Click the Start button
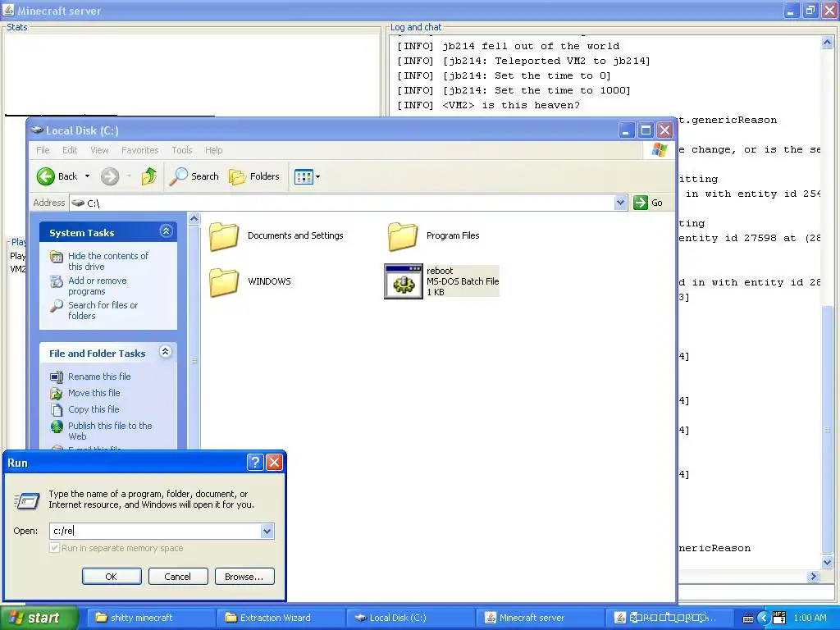Image resolution: width=840 pixels, height=630 pixels. click(39, 618)
